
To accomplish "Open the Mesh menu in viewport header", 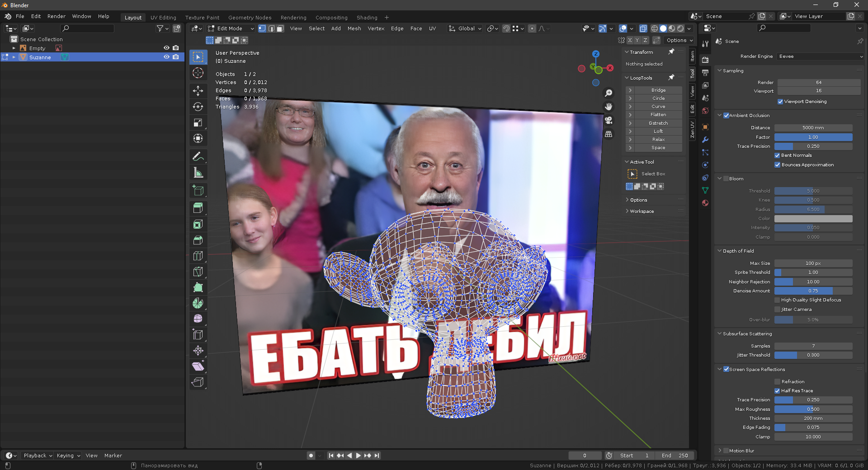I will pos(354,28).
